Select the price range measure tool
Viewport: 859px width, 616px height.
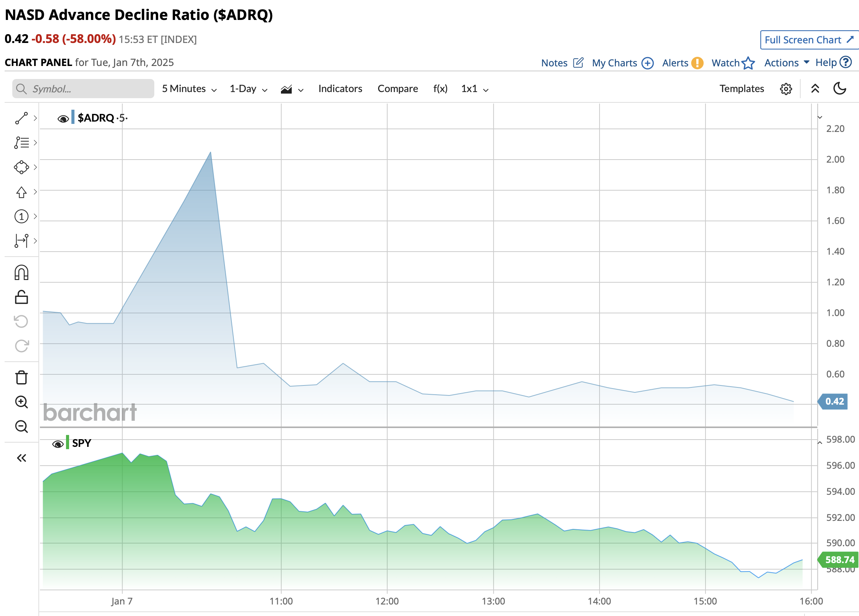tap(21, 241)
